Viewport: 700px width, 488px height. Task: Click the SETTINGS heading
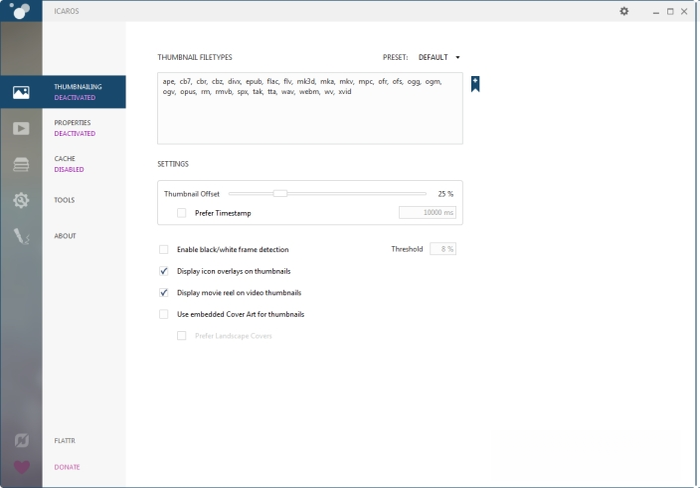tap(173, 164)
